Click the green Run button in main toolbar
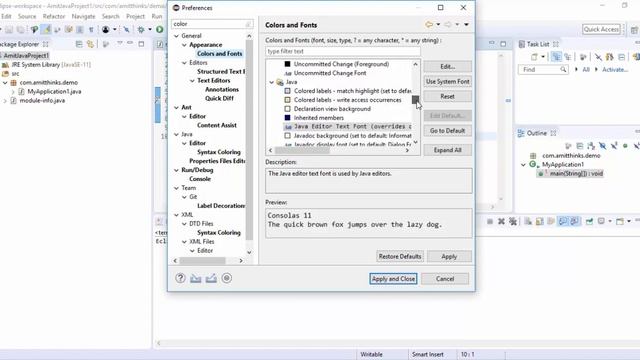 160,29
